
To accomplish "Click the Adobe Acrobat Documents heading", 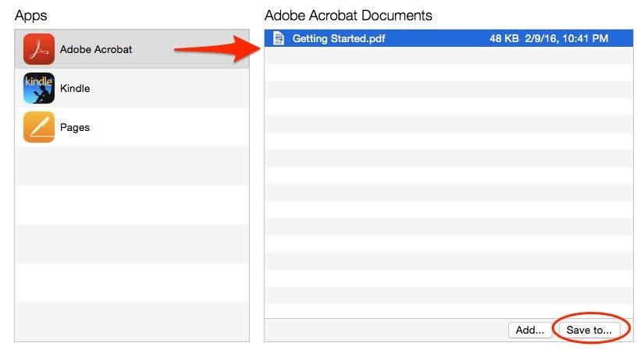I will click(348, 16).
